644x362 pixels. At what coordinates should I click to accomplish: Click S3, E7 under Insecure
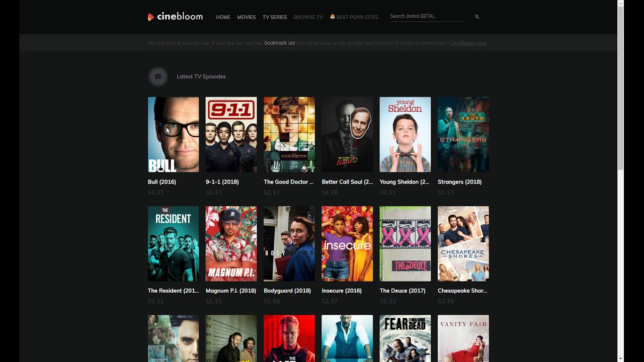point(330,302)
